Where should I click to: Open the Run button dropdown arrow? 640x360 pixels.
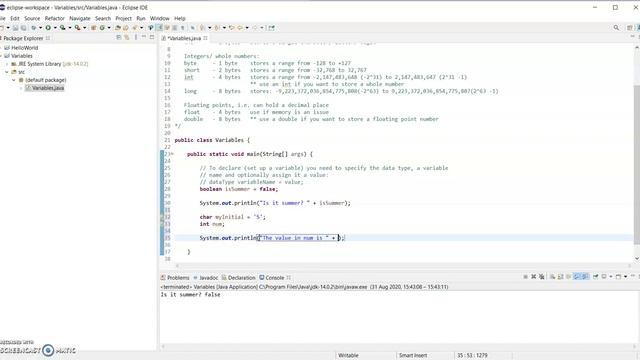(55, 28)
